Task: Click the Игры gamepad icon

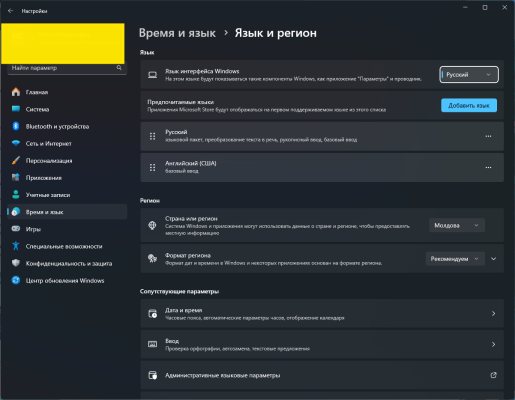Action: pyautogui.click(x=16, y=229)
